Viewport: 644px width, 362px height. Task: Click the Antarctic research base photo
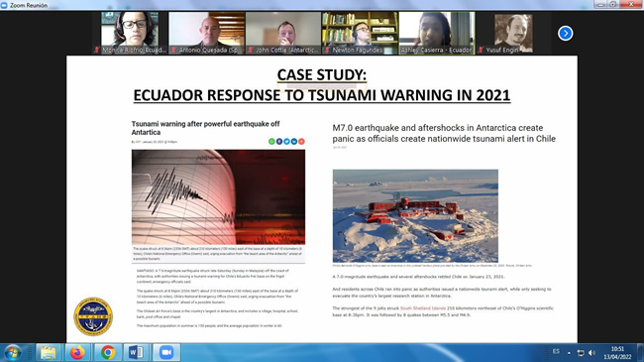(415, 216)
